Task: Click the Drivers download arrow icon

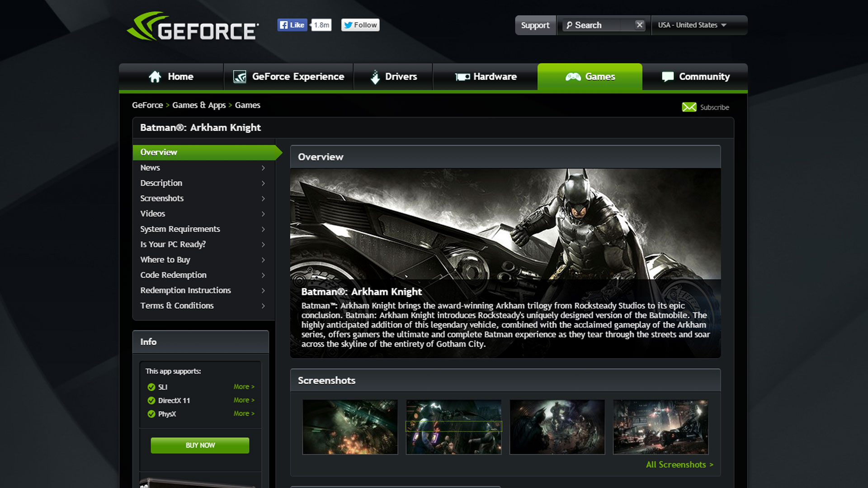Action: pos(375,77)
